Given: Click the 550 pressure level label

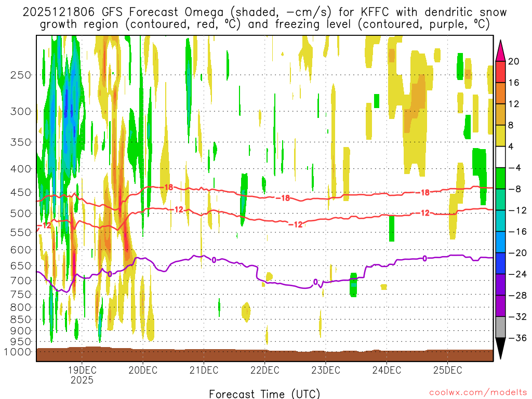Looking at the screenshot, I should point(21,232).
